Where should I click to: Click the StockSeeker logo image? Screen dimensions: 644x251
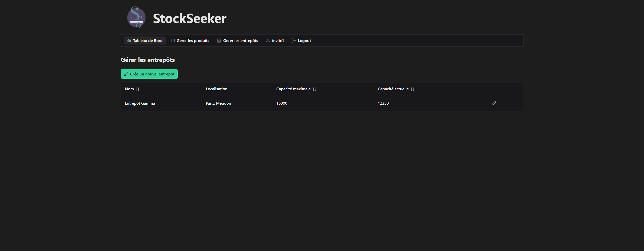(136, 18)
